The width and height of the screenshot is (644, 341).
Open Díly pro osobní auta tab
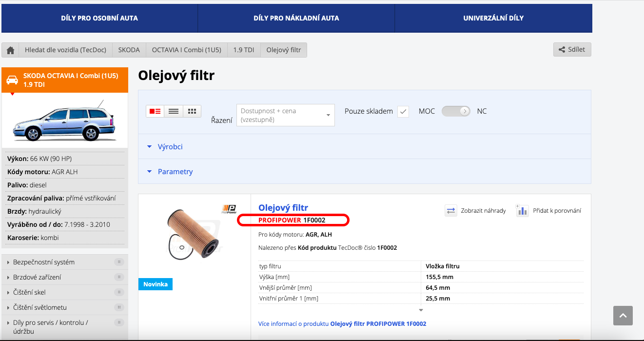coord(99,18)
